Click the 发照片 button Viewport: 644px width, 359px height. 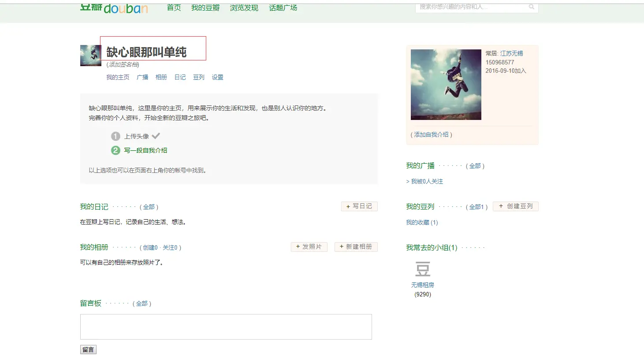point(309,247)
